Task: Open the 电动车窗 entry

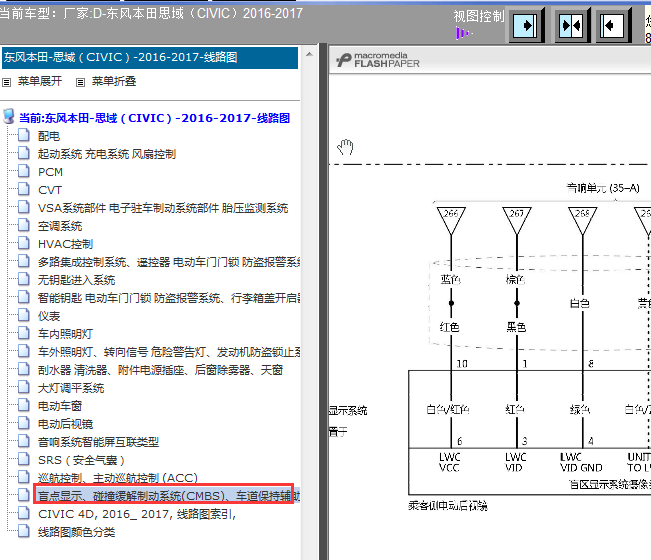Action: (x=60, y=406)
